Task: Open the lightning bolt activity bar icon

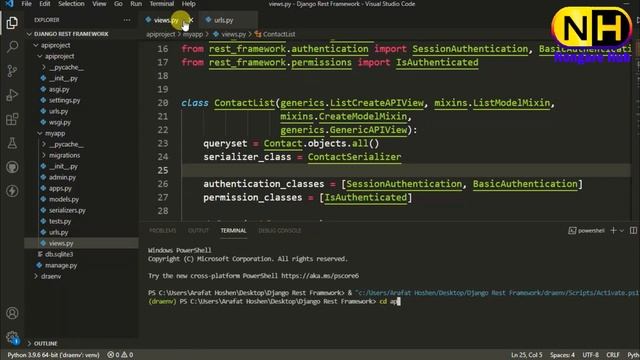Action: click(12, 191)
